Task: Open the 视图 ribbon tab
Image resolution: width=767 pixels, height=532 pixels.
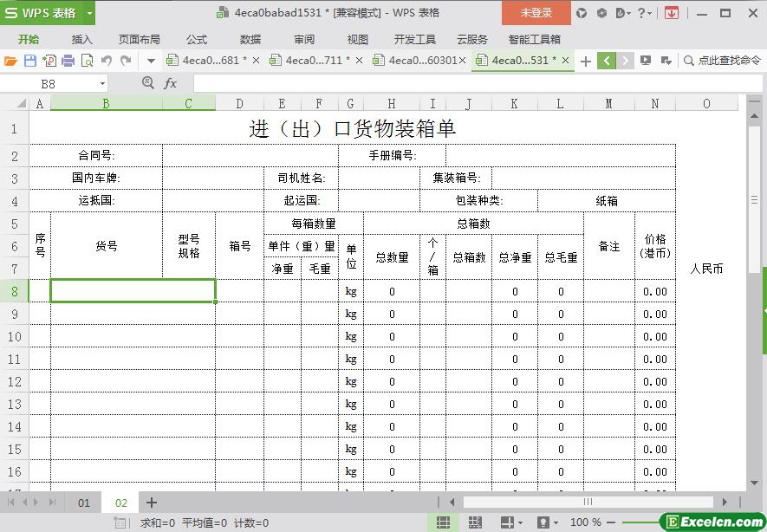Action: [x=357, y=39]
